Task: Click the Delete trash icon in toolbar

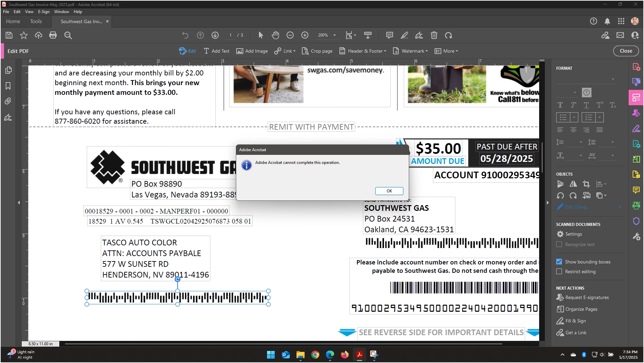Action: point(434,35)
